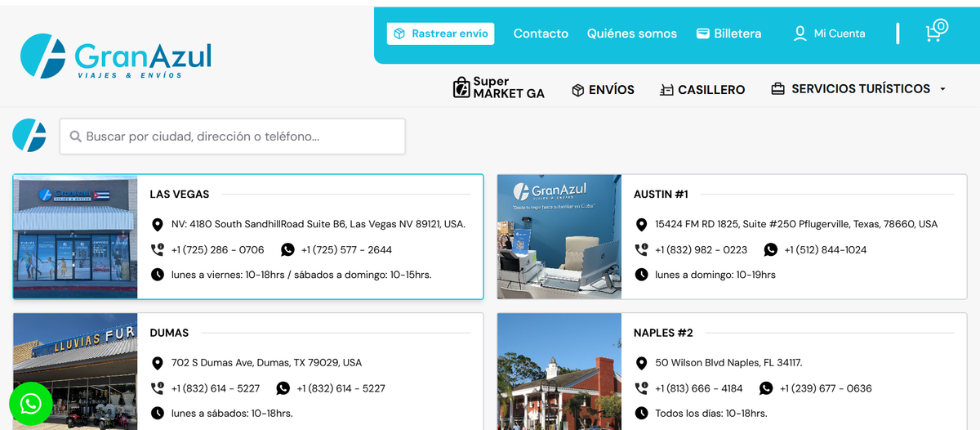Screen dimensions: 980x430
Task: Click the NAPLES #2 card title
Action: [x=663, y=334]
